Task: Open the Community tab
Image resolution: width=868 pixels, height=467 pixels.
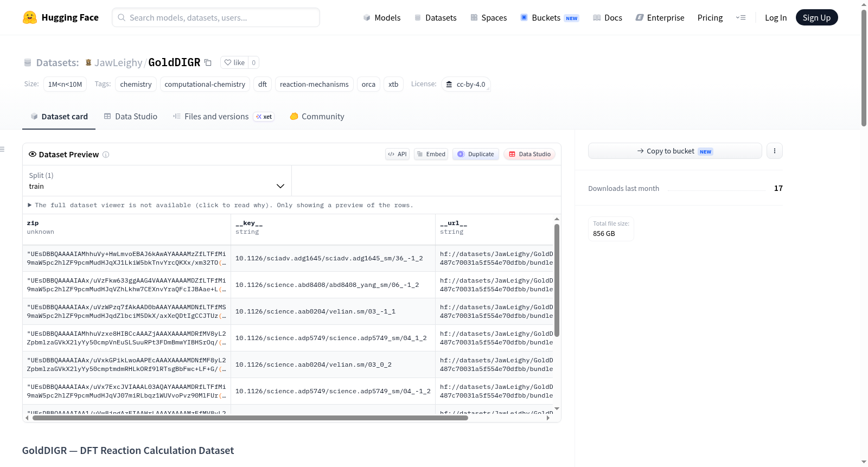Action: 317,117
